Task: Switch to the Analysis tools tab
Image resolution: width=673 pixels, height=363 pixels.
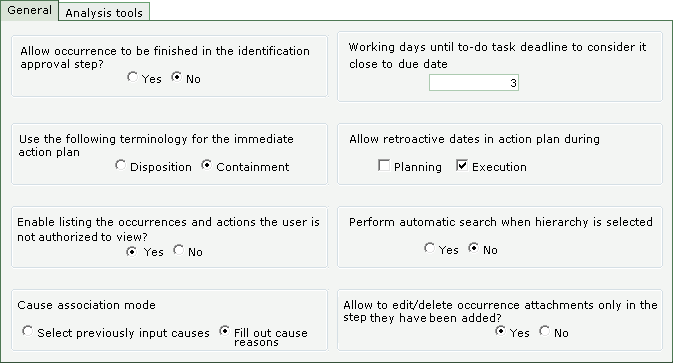Action: (104, 12)
